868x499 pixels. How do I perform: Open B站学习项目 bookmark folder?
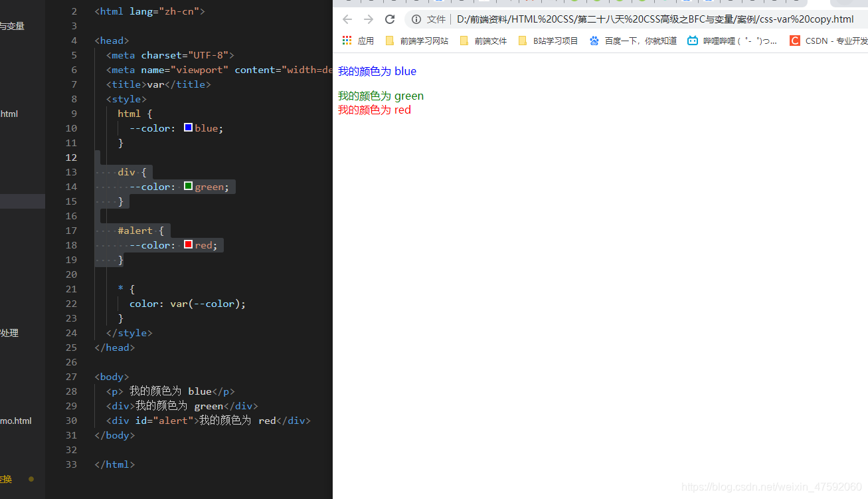click(548, 41)
